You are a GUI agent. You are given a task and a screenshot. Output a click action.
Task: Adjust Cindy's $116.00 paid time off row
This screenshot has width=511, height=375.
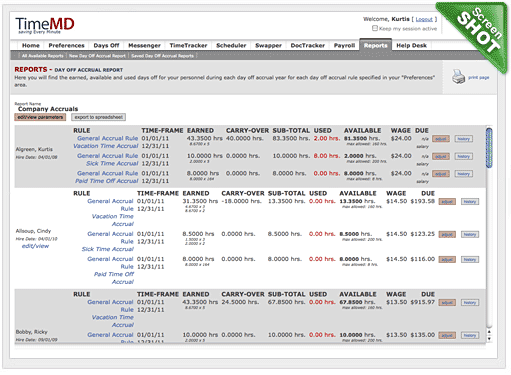pos(447,260)
